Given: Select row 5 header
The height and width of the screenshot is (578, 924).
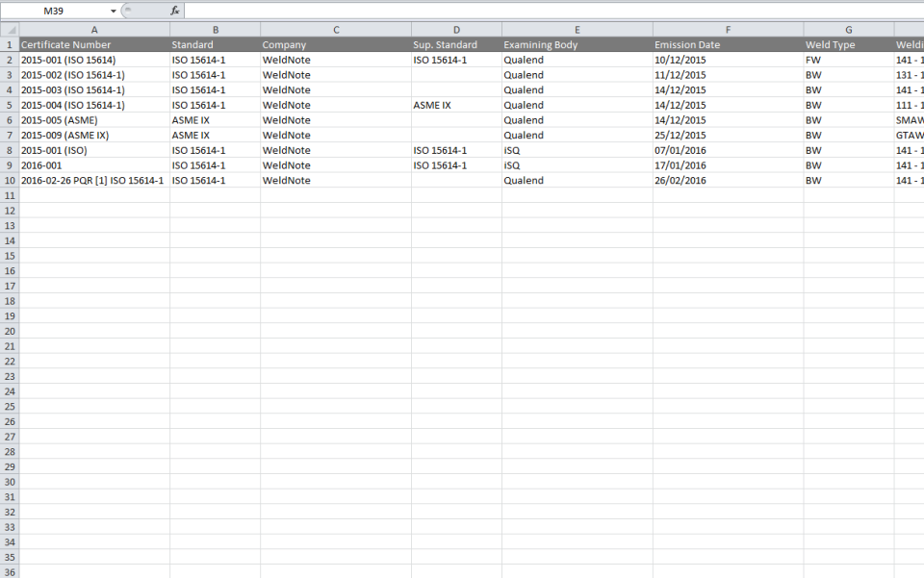Looking at the screenshot, I should 10,105.
